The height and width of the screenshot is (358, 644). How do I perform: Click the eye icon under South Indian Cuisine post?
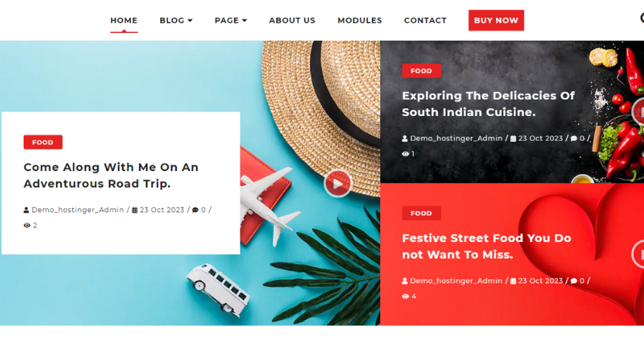(x=406, y=154)
